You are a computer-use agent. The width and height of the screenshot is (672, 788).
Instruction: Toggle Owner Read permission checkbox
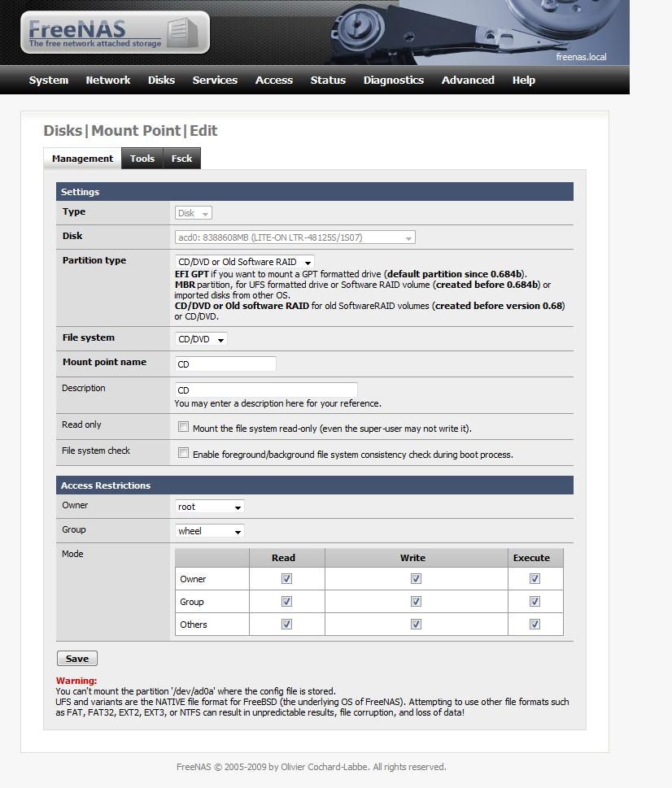pos(286,579)
